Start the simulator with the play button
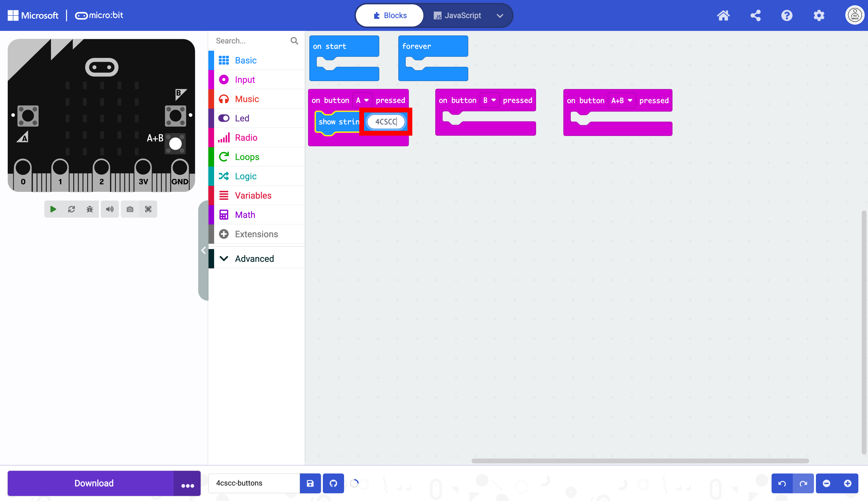Image resolution: width=868 pixels, height=501 pixels. pos(53,209)
